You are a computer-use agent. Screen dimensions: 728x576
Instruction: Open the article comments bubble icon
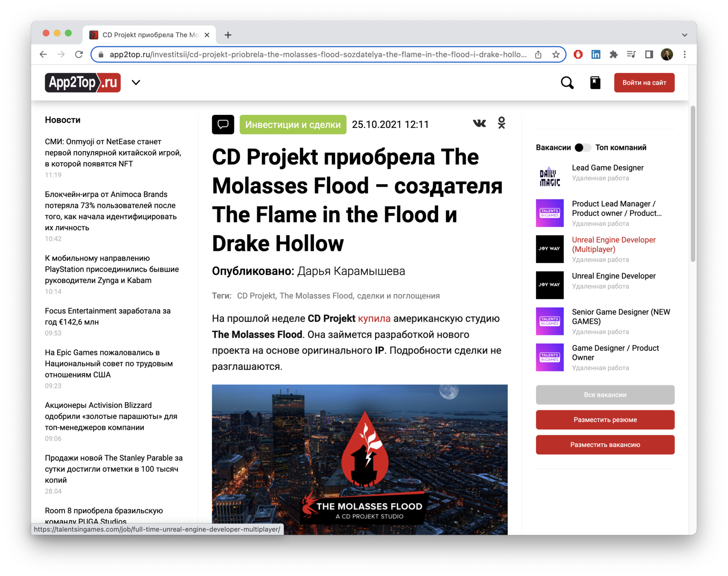tap(223, 124)
